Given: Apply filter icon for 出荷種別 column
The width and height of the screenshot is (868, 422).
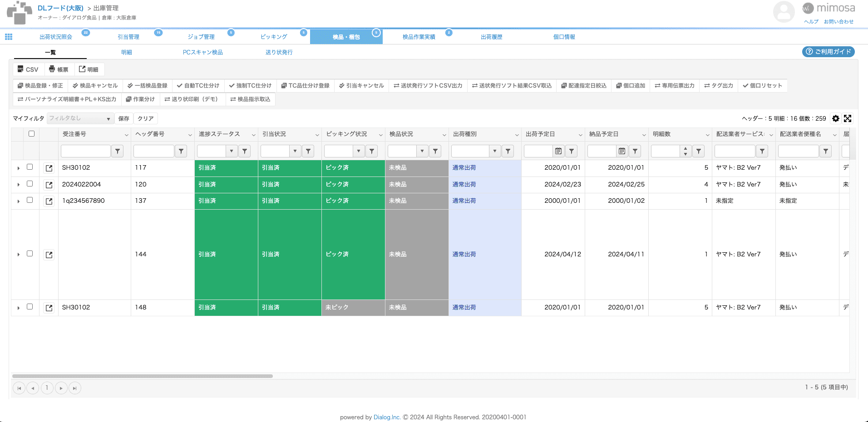Looking at the screenshot, I should pos(508,151).
